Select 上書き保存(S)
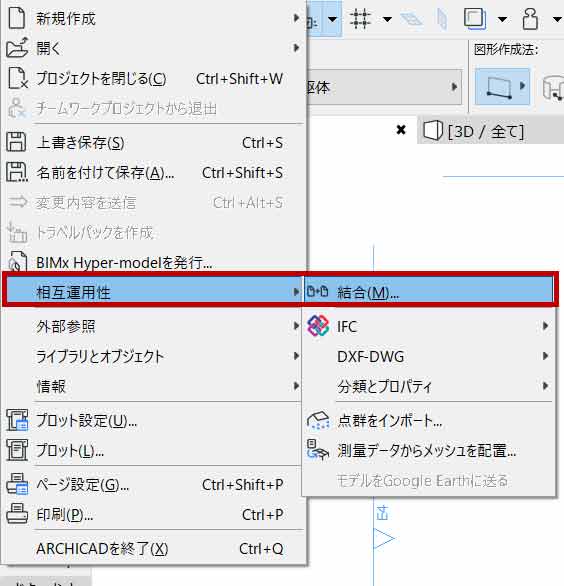This screenshot has width=564, height=586. click(153, 143)
